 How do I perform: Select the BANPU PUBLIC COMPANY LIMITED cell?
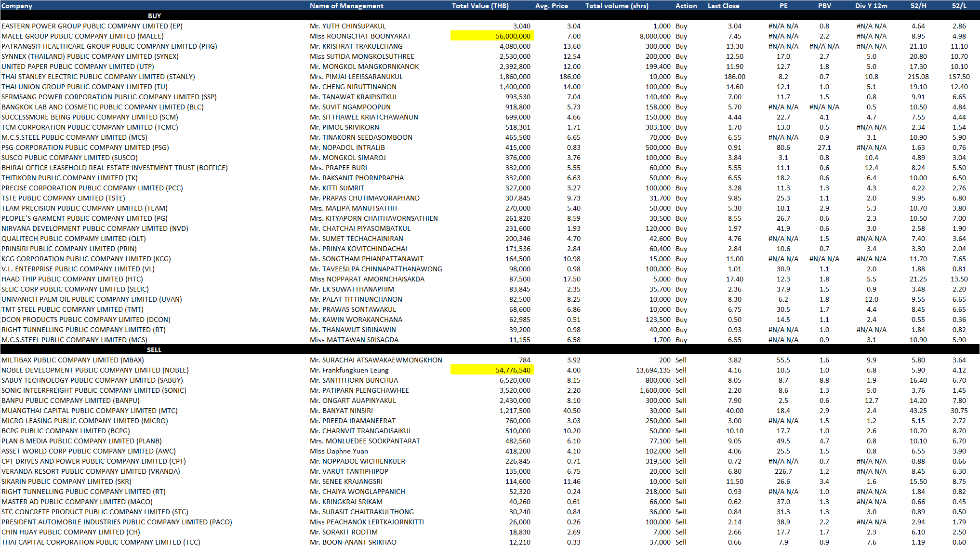(70, 400)
